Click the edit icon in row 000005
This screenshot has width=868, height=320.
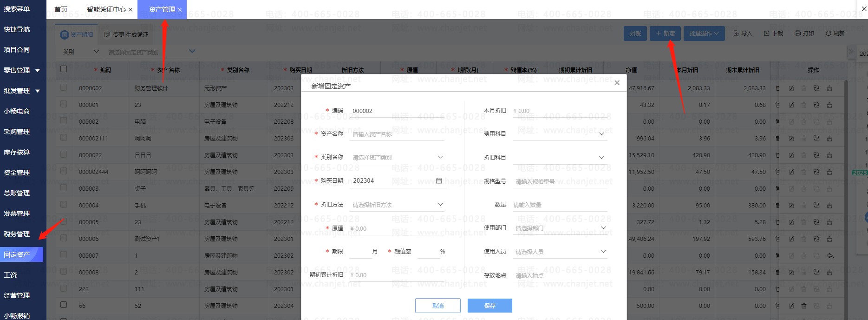point(791,222)
